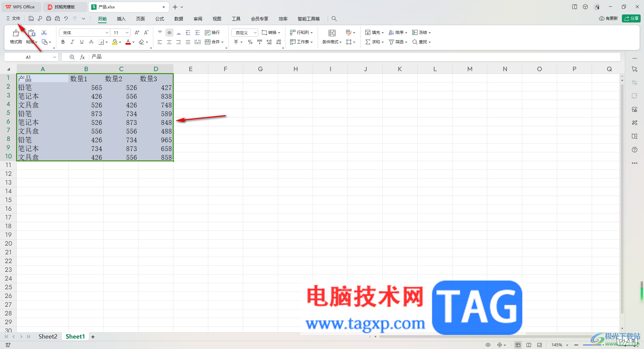Toggle Bold formatting

tap(63, 42)
